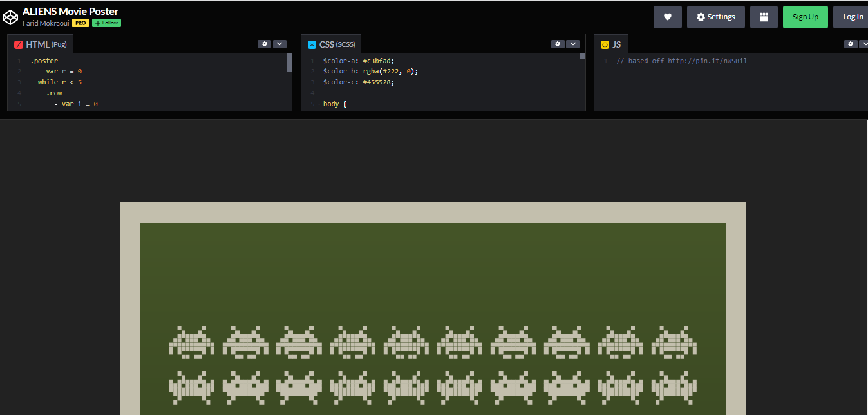Viewport: 868px width, 415px height.
Task: Select the JS editor tab
Action: [612, 44]
